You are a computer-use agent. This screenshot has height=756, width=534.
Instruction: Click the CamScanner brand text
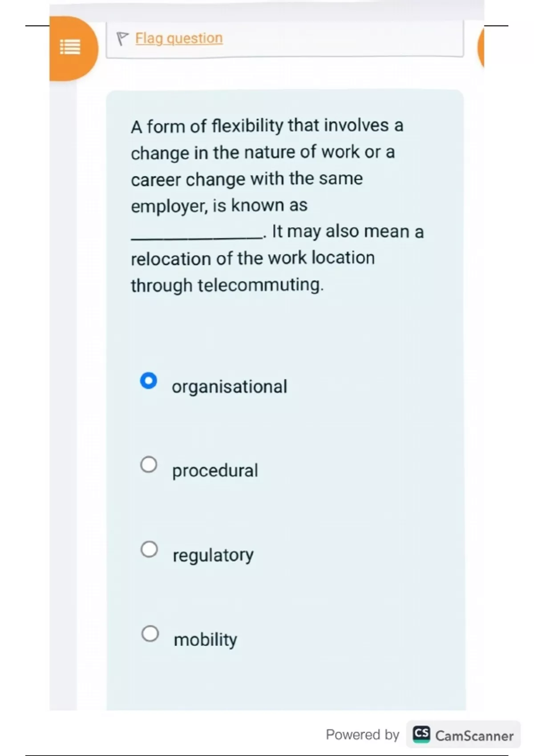(474, 736)
